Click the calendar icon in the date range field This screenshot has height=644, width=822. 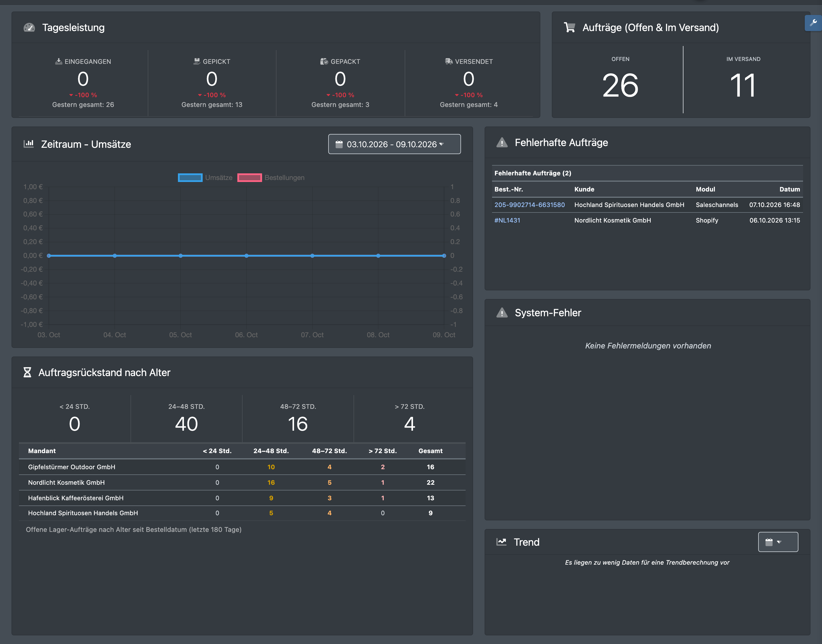click(339, 144)
